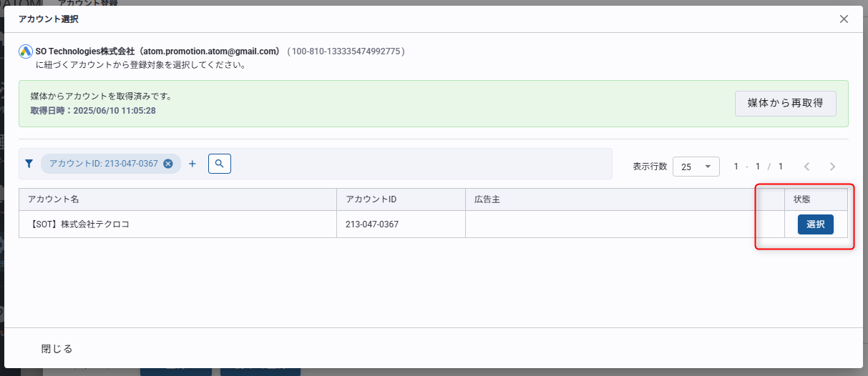Viewport: 868px width, 376px height.
Task: Go to next page with right chevron
Action: [832, 167]
